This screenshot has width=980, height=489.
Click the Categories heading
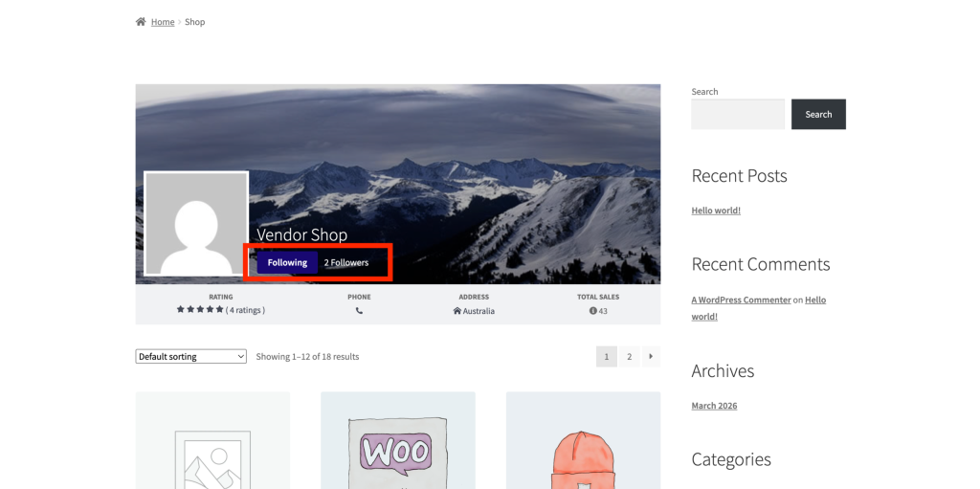point(731,459)
